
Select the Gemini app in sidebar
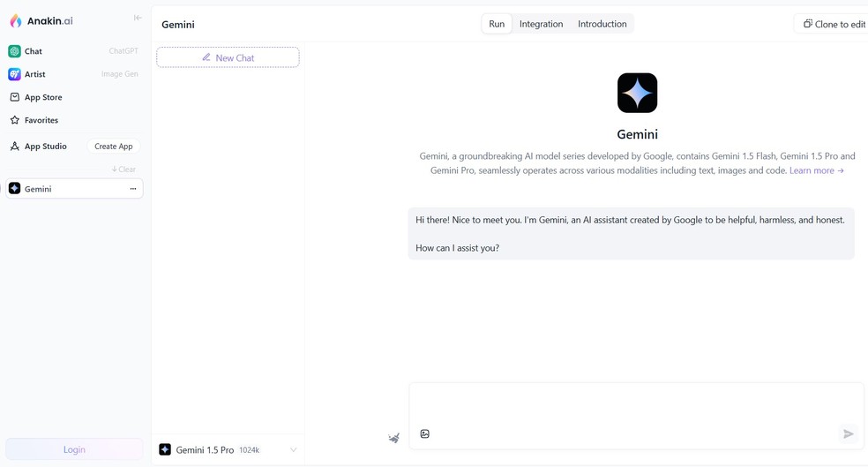[74, 188]
